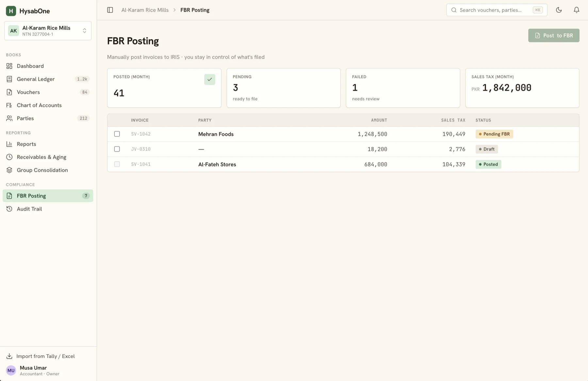Click the Audit Trail history icon
Screen dimensions: 588x381
(x=9, y=209)
